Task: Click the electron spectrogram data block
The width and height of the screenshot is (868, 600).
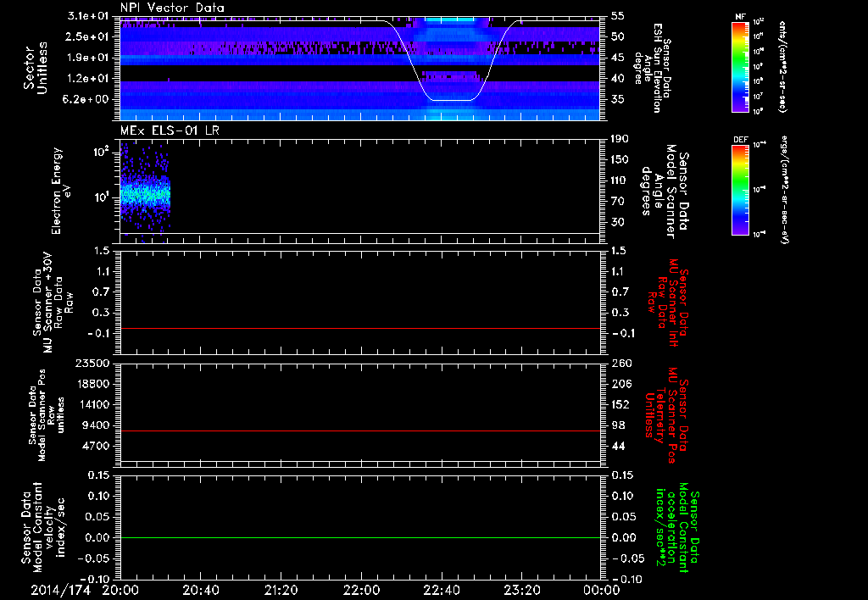Action: [145, 192]
